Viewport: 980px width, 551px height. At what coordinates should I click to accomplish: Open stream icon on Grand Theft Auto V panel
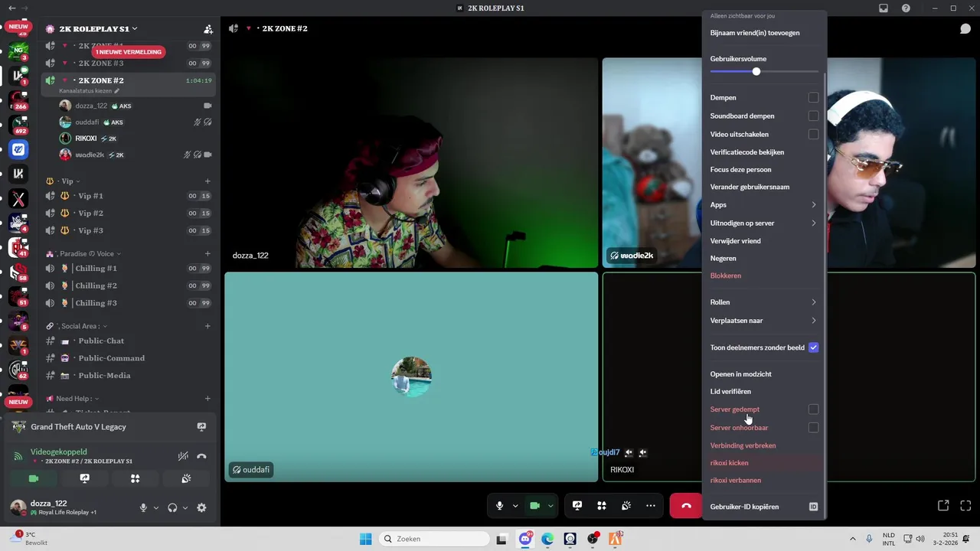201,427
